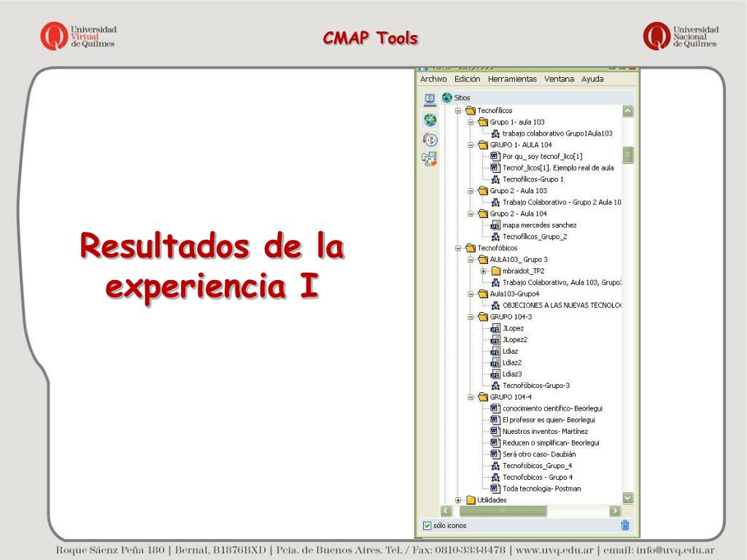
Task: Click the Sitios globe sidebar icon
Action: pos(430,120)
